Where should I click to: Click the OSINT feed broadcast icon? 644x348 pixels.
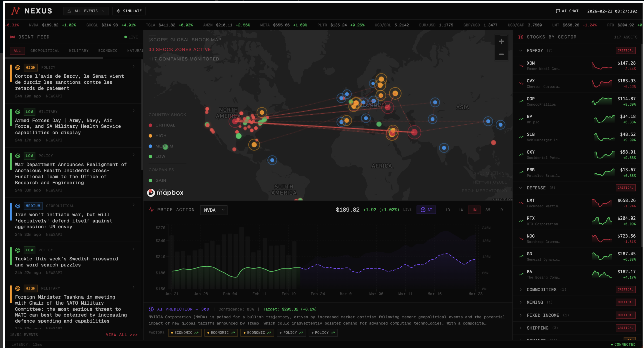[12, 37]
